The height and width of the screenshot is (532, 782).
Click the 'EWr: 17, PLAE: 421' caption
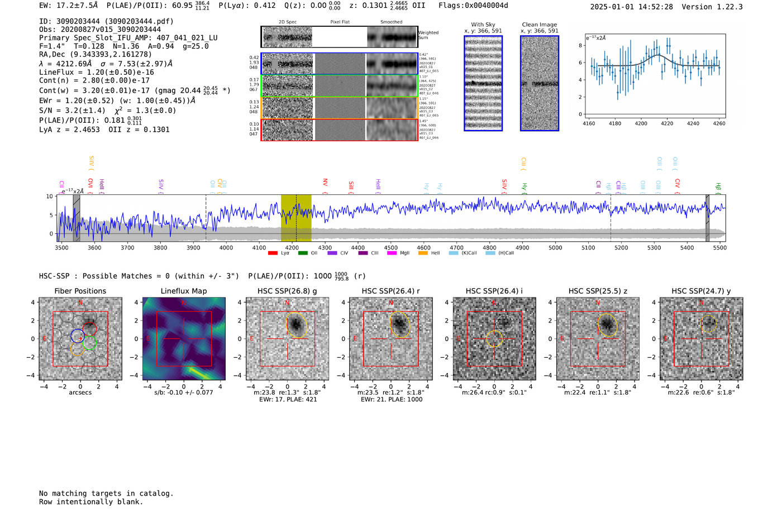coord(288,400)
